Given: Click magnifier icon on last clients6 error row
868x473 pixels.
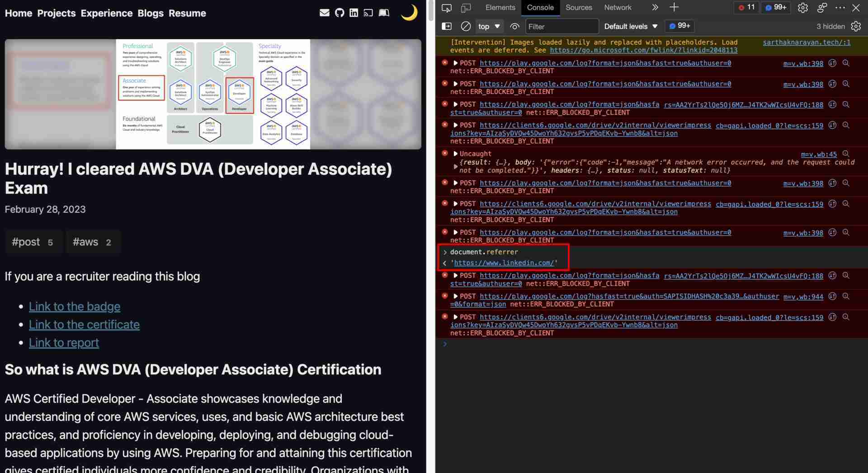Looking at the screenshot, I should pyautogui.click(x=846, y=317).
